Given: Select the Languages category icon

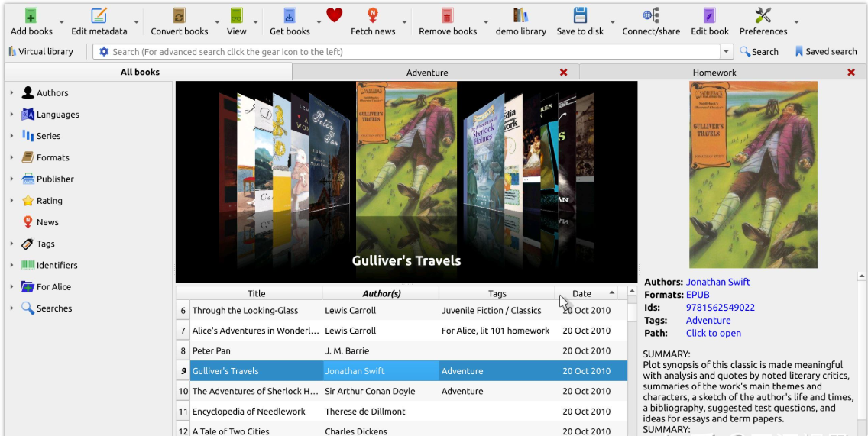Looking at the screenshot, I should click(x=28, y=114).
